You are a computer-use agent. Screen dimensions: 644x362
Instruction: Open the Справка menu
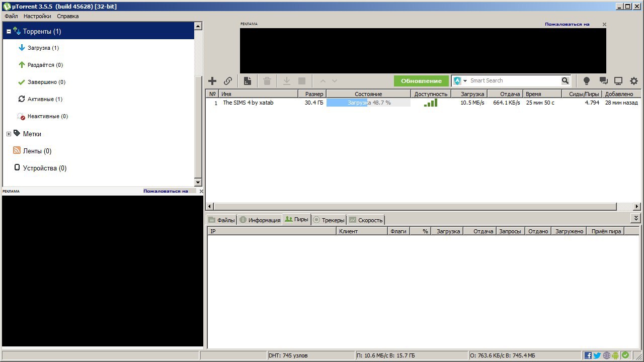click(67, 16)
